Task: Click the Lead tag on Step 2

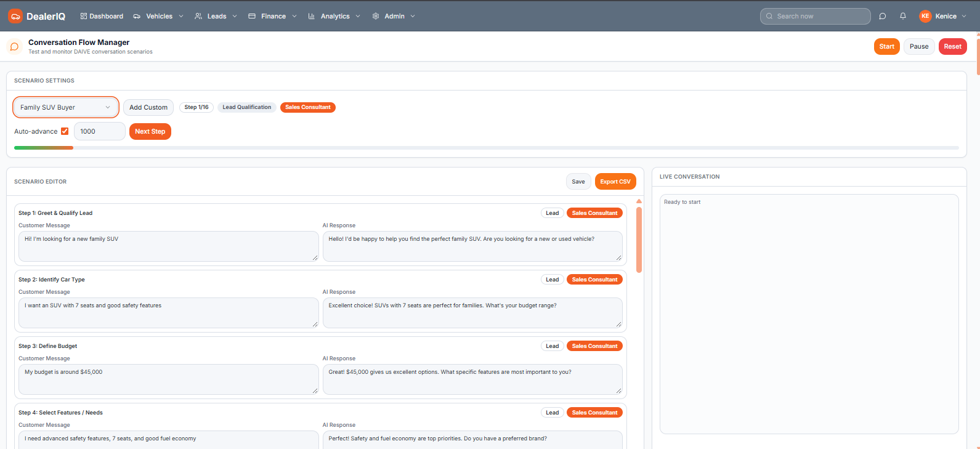Action: pos(553,280)
